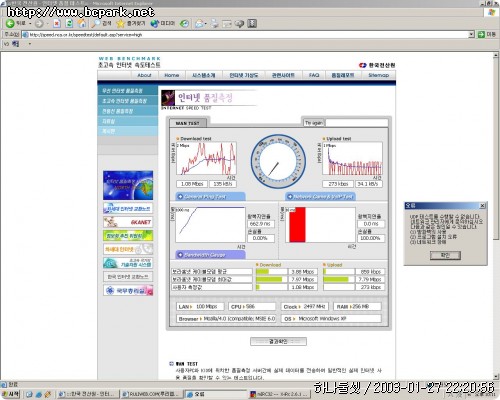Expand the General Ping Test section
This screenshot has width=500, height=400.
210,197
